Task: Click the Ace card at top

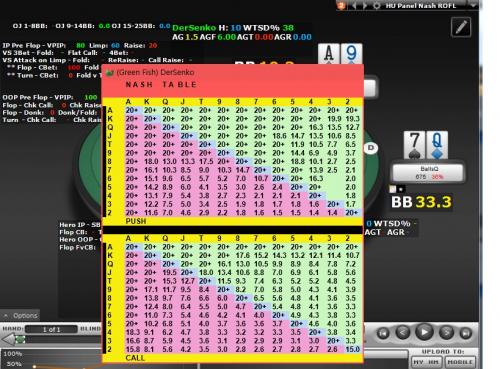Action: point(329,53)
